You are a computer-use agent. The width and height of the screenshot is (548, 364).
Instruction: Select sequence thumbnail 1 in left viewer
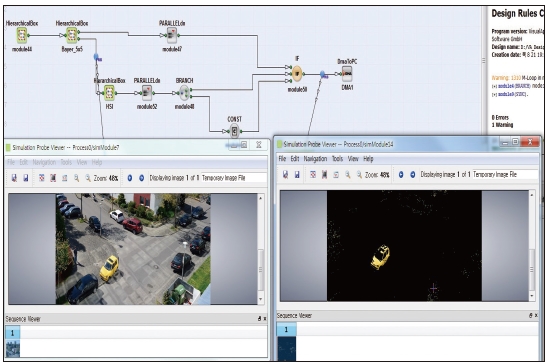tap(13, 348)
